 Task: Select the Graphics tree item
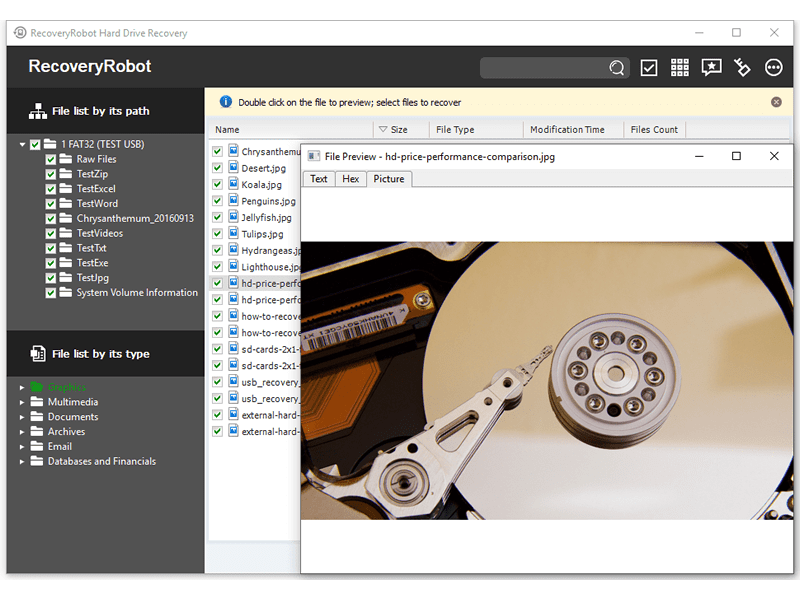66,387
